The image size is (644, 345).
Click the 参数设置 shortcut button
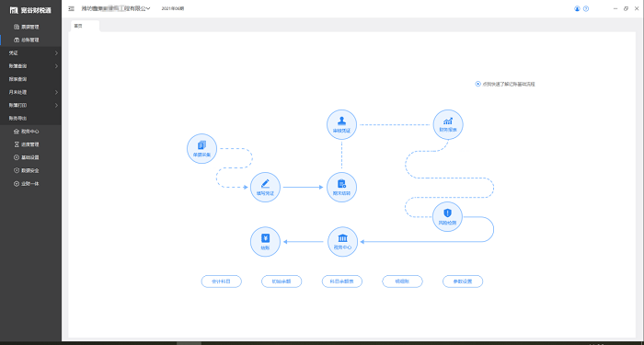point(463,282)
